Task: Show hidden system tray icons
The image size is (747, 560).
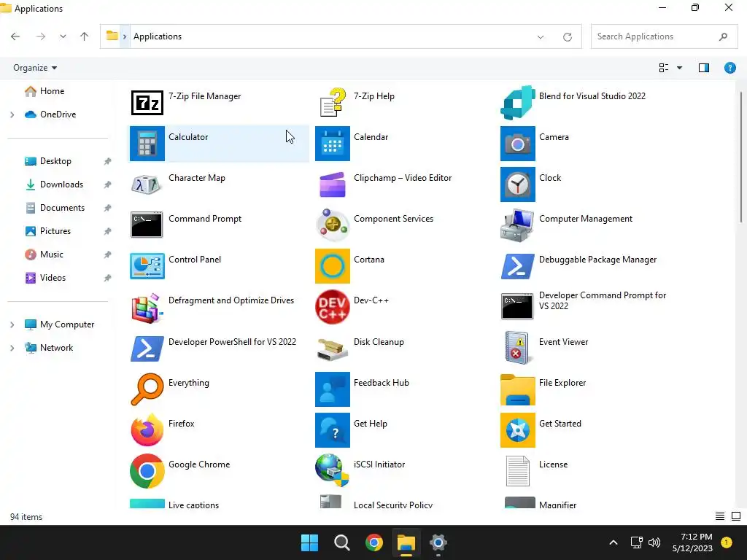Action: click(x=613, y=542)
